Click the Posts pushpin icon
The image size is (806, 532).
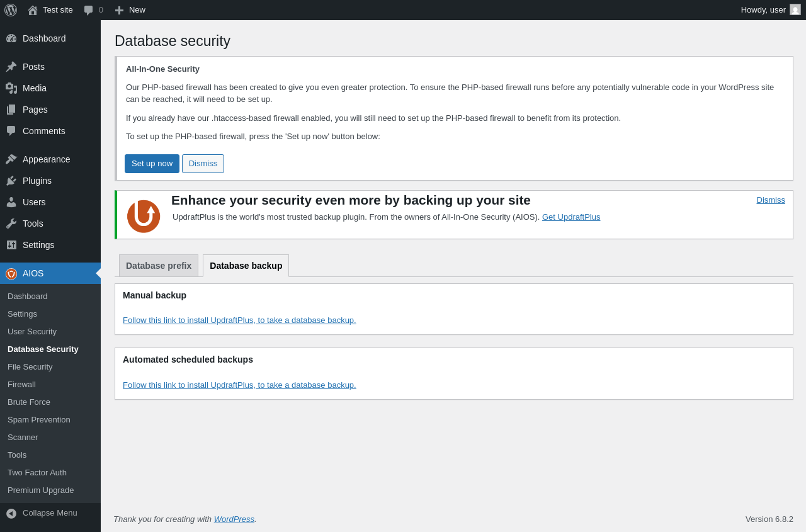[11, 67]
